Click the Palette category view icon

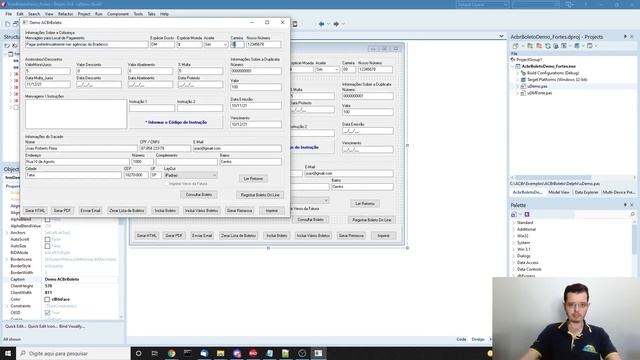(514, 214)
